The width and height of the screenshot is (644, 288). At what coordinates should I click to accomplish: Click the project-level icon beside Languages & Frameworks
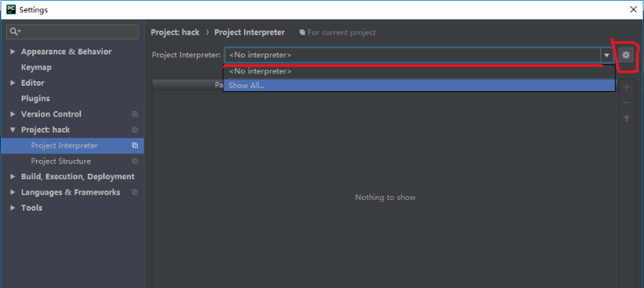(x=135, y=192)
